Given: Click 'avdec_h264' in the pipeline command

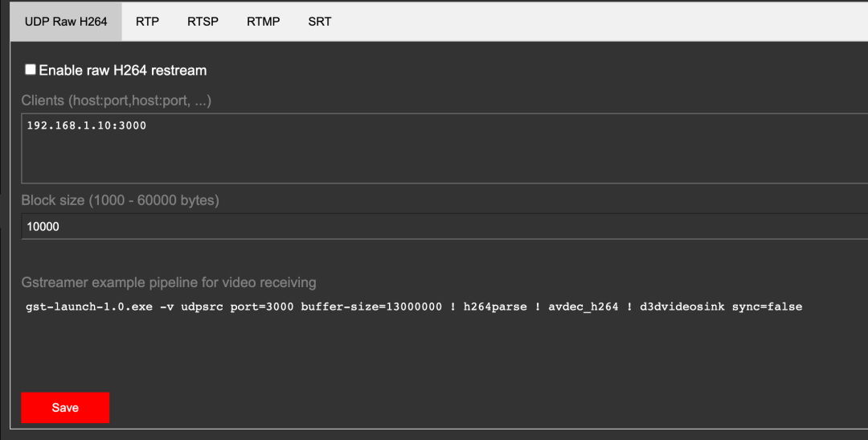Looking at the screenshot, I should click(583, 306).
